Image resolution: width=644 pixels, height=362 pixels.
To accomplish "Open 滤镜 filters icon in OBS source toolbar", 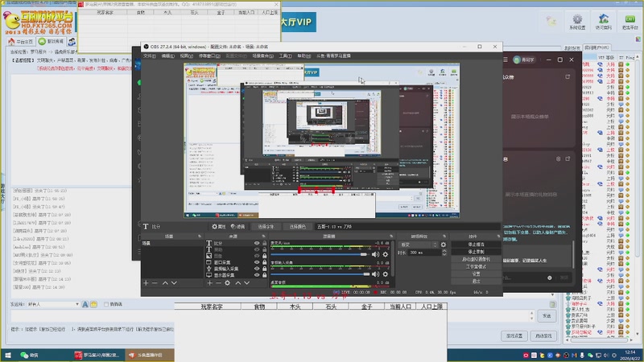I will [x=237, y=227].
